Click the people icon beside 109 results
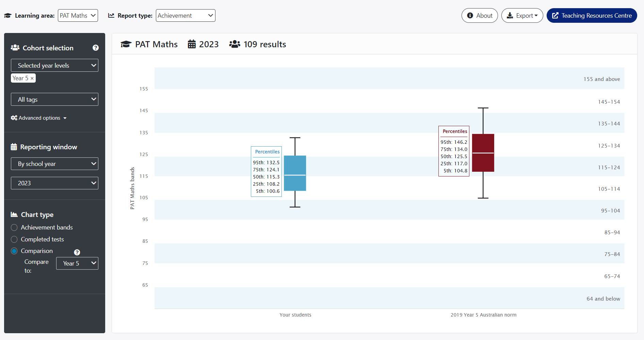The width and height of the screenshot is (644, 340). pos(235,45)
